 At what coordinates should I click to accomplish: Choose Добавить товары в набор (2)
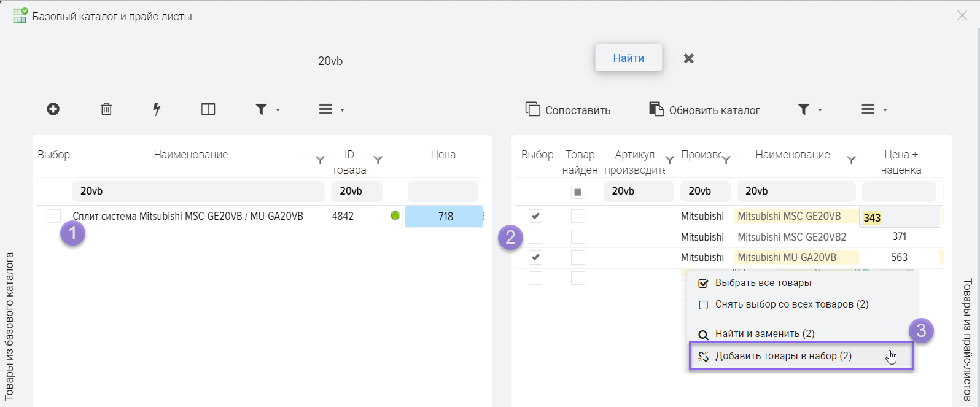783,356
